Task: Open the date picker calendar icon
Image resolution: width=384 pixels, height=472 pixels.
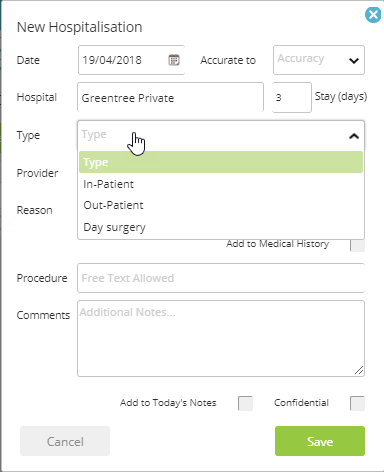Action: [174, 60]
